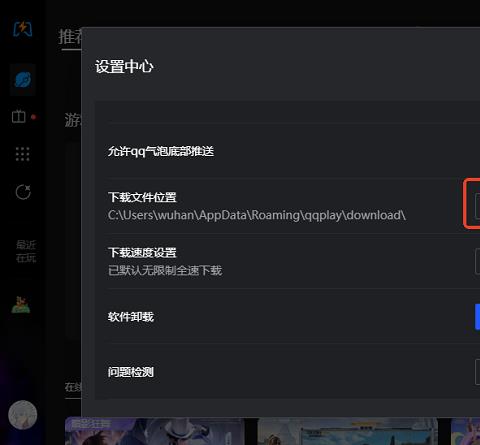Click the 下载速度设置 label
Screen dimensions: 480x445
point(142,252)
